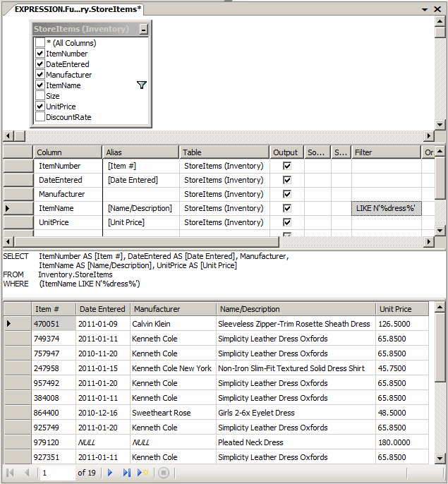The height and width of the screenshot is (484, 448).
Task: Check the * (All Columns) box
Action: (40, 42)
